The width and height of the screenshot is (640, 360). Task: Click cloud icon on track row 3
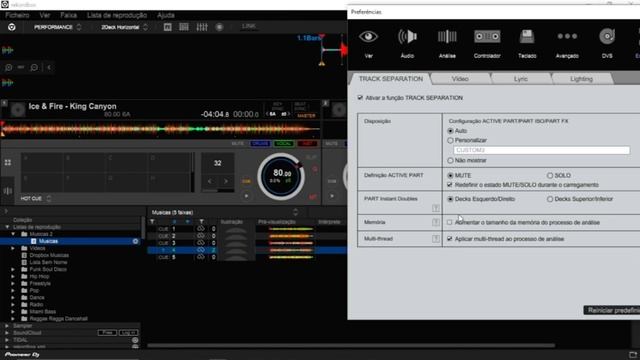point(200,243)
